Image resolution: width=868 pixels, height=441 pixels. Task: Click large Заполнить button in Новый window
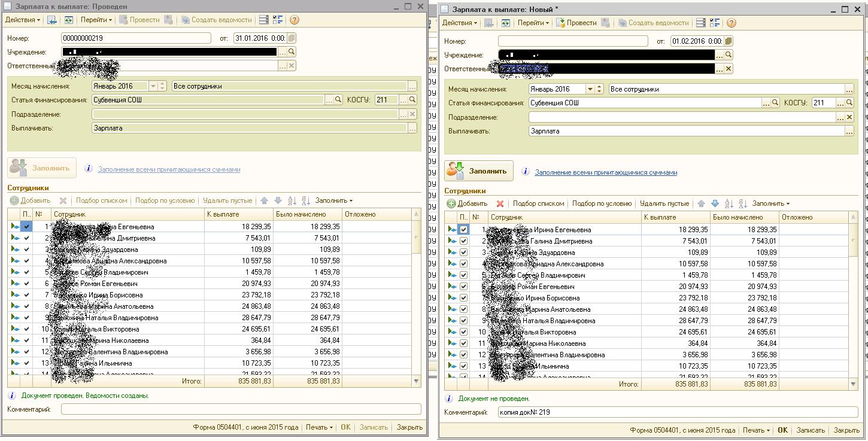point(479,171)
